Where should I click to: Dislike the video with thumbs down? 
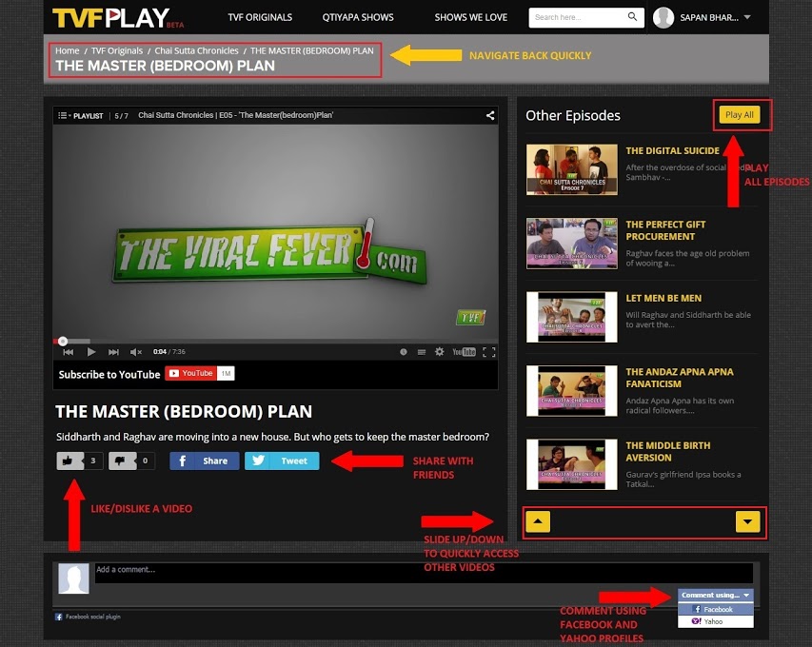click(122, 461)
